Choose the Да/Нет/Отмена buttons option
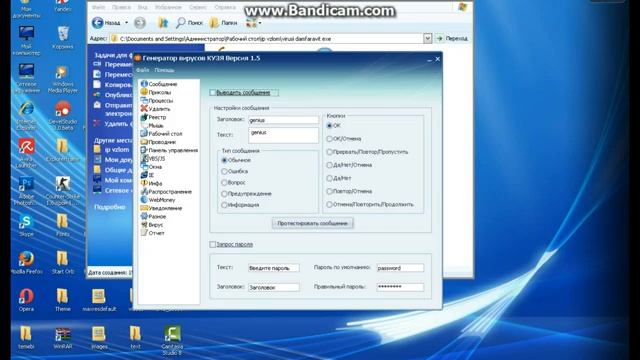Image resolution: width=640 pixels, height=360 pixels. coord(329,165)
